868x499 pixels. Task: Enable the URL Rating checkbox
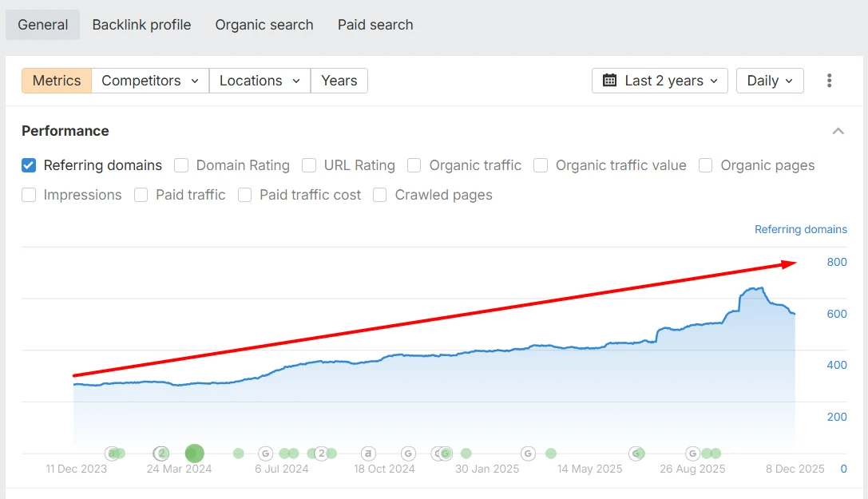(x=309, y=165)
